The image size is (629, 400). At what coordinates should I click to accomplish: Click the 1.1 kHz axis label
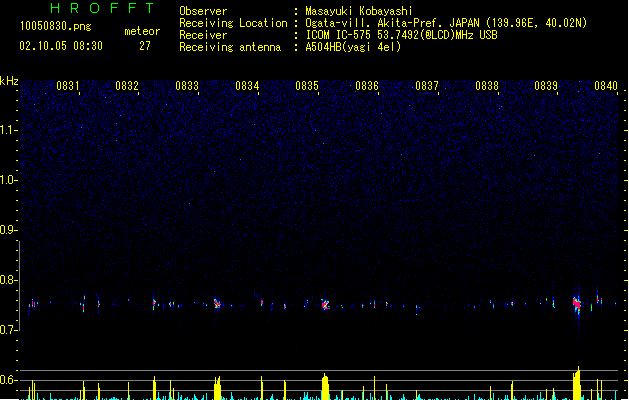tap(9, 130)
